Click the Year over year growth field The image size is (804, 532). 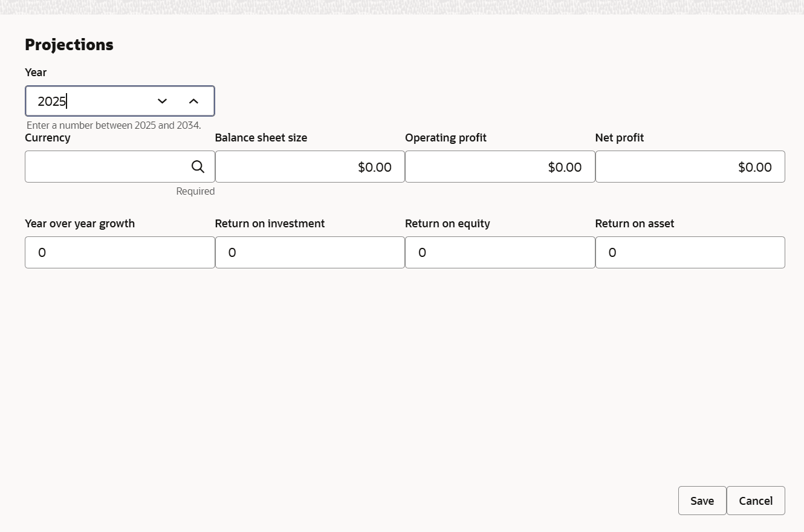tap(120, 253)
